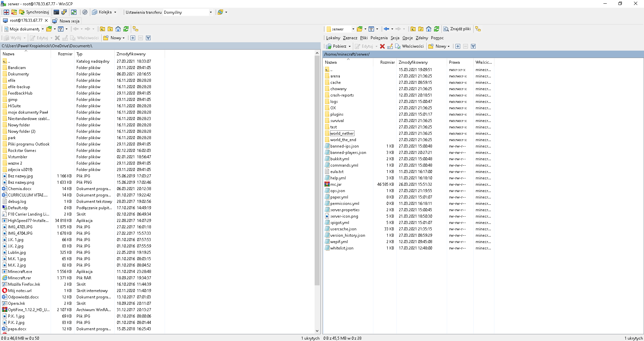Open the remote panel filter icon
This screenshot has height=341, width=644.
coord(371,29)
